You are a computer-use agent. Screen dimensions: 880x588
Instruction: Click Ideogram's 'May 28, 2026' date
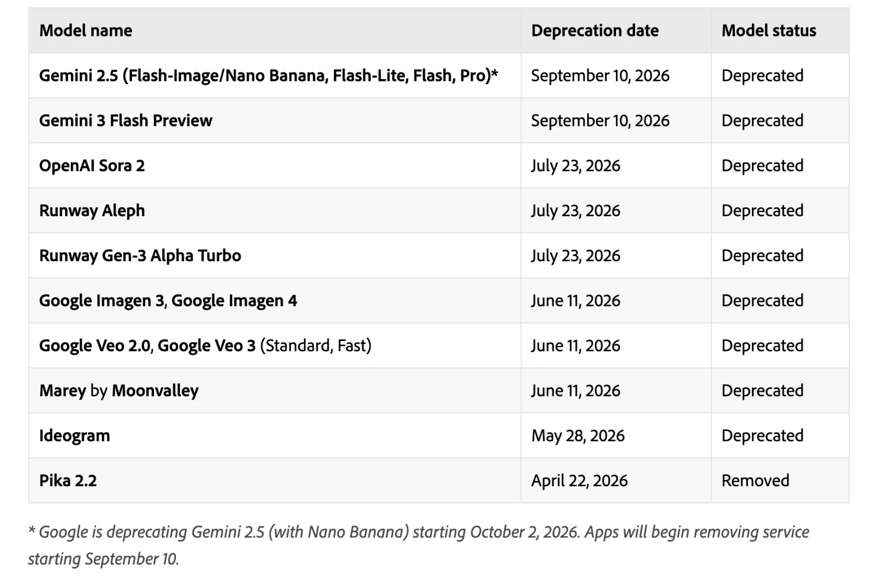(578, 436)
